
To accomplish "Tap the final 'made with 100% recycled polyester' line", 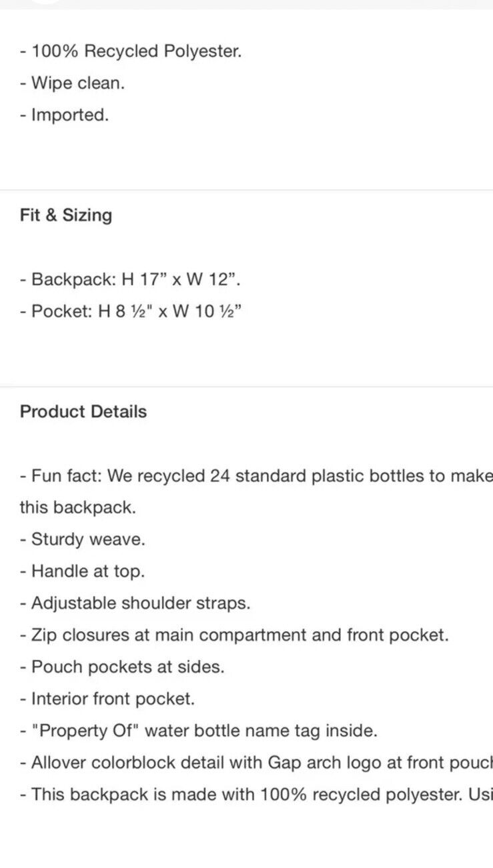I will pyautogui.click(x=256, y=795).
